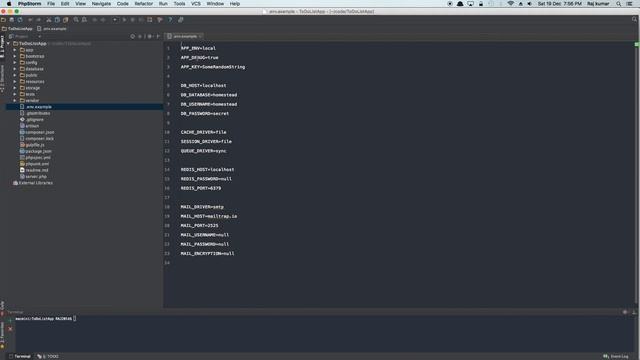This screenshot has height=360, width=640.
Task: Open the Navigate menu
Action: click(x=101, y=4)
